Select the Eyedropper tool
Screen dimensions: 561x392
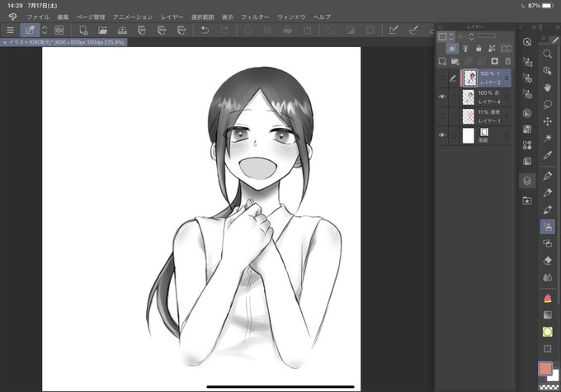(x=548, y=155)
